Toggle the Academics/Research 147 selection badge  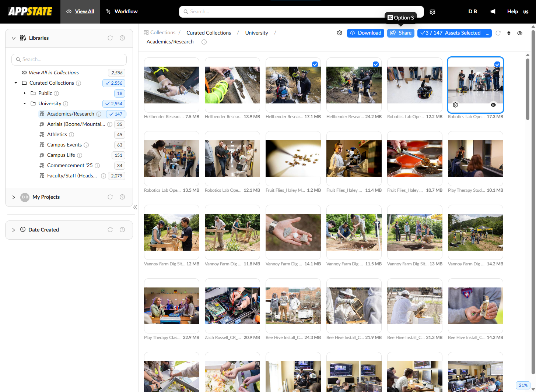point(116,114)
